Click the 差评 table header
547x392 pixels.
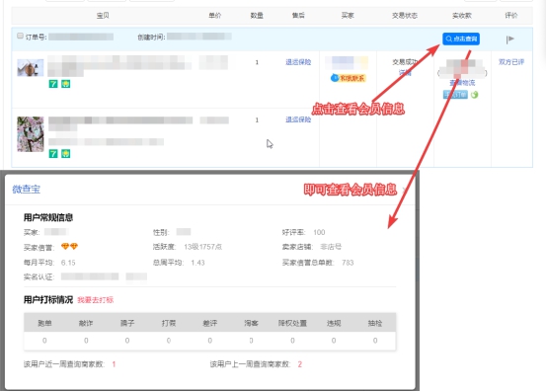coord(210,323)
